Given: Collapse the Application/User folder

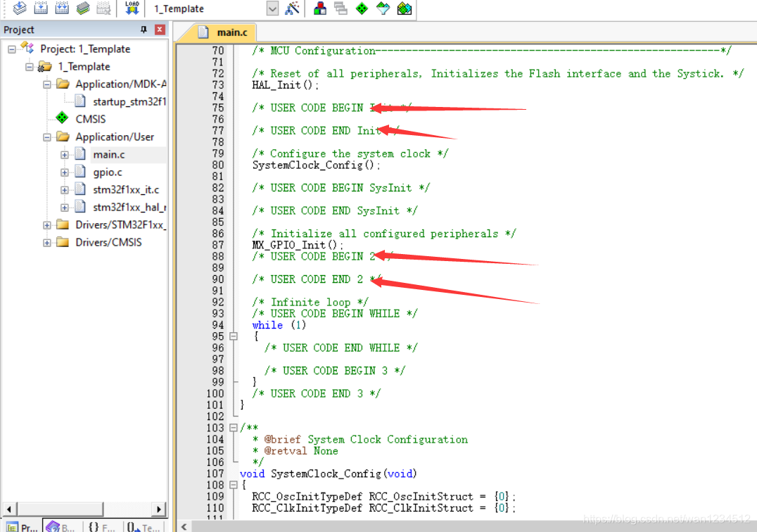Looking at the screenshot, I should click(x=47, y=137).
